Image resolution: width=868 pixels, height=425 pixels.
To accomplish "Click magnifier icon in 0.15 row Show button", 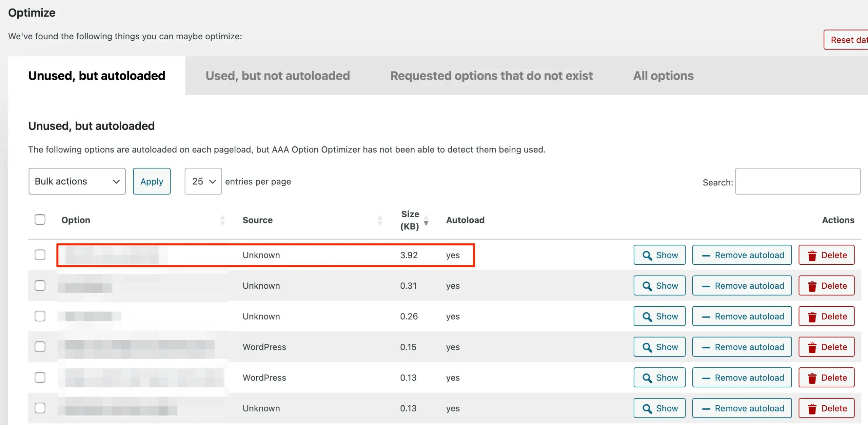I will [647, 347].
